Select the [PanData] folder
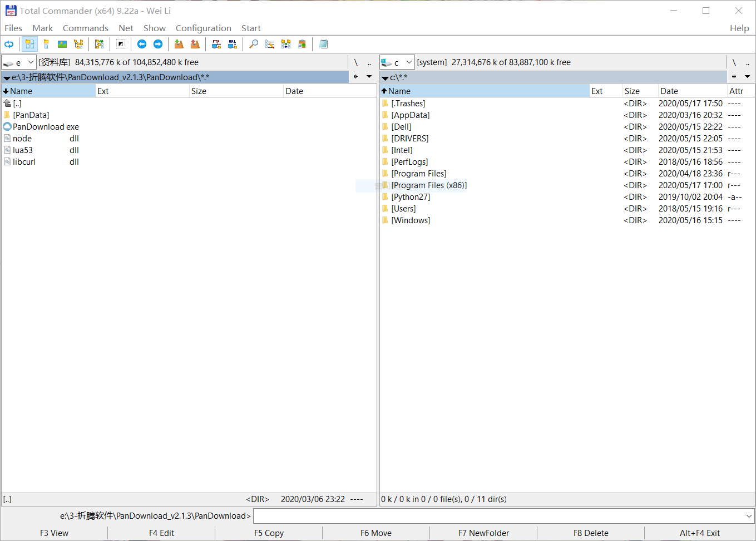Image resolution: width=756 pixels, height=541 pixels. (x=31, y=115)
